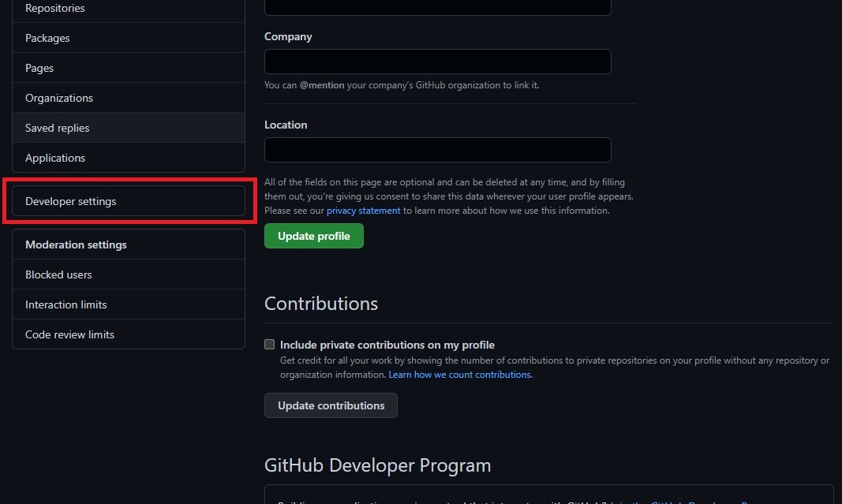842x504 pixels.
Task: Select Pages in the settings sidebar
Action: pyautogui.click(x=39, y=68)
